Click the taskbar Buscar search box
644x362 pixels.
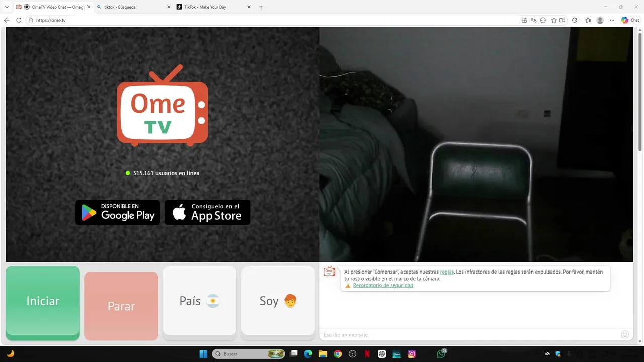pyautogui.click(x=249, y=354)
